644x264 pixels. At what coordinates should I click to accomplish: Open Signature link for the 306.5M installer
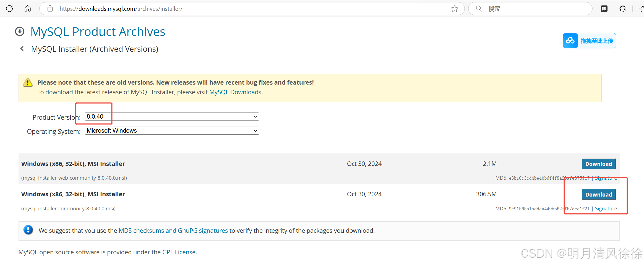606,209
